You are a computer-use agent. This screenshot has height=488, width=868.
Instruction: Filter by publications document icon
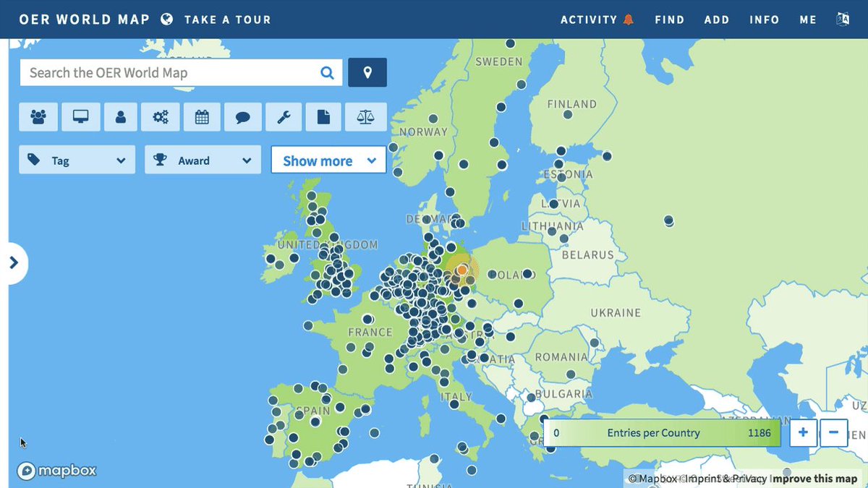point(324,116)
